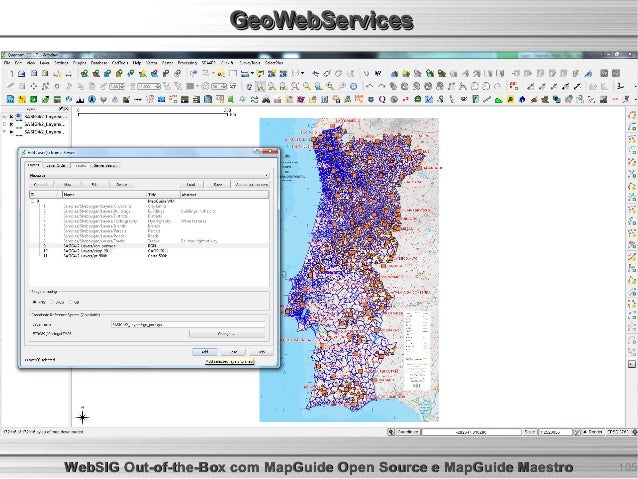Click the New Project toolbar icon
Image resolution: width=638 pixels, height=479 pixels.
[x=11, y=74]
